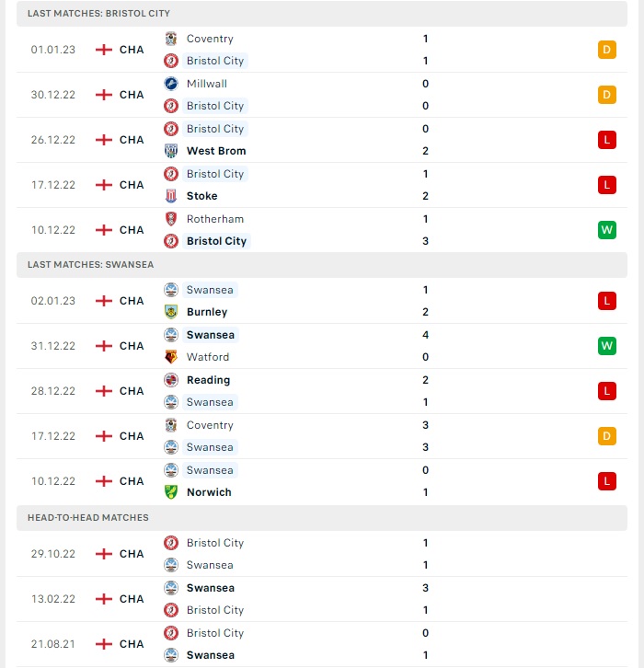The image size is (644, 668).
Task: Click the Millwall club crest icon
Action: tap(171, 84)
